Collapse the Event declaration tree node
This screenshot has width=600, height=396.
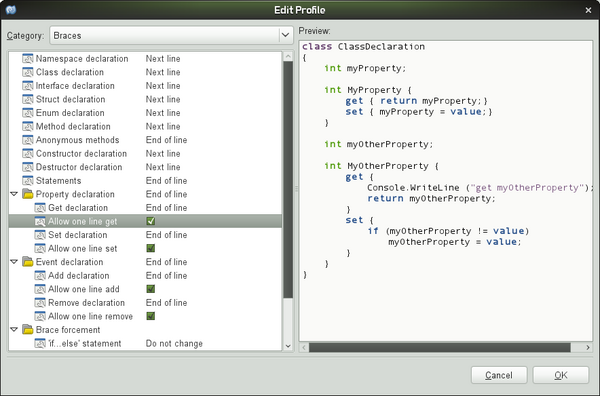[14, 262]
